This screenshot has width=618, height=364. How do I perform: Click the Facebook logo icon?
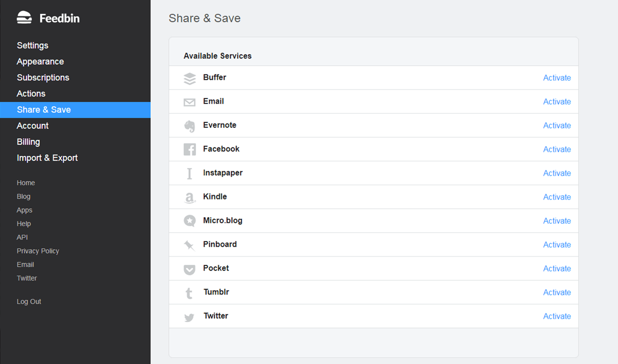[x=189, y=149]
